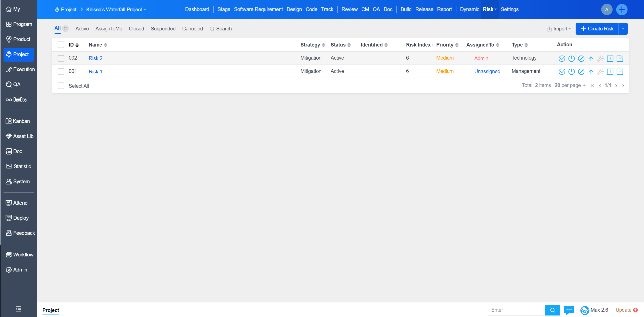Screen dimensions: 644x317
Task: Open the chat bubble icon in bottom bar
Action: tap(569, 310)
